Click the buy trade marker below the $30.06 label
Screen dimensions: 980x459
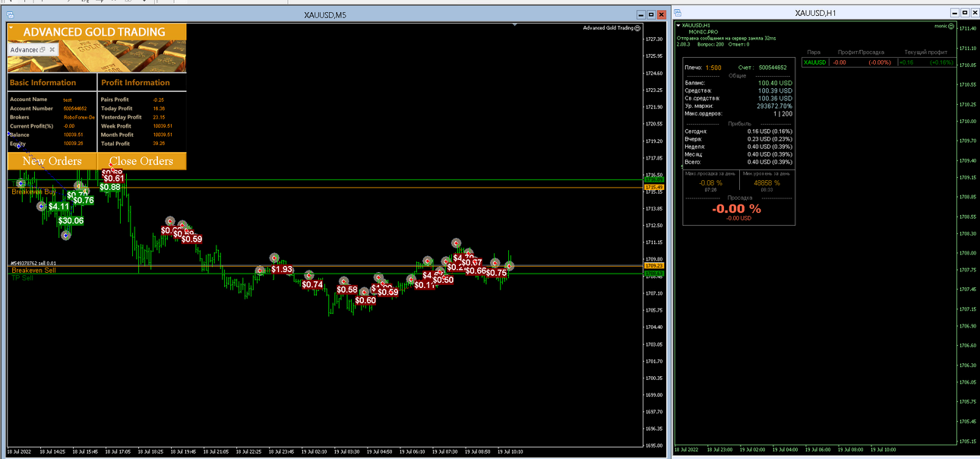(66, 235)
